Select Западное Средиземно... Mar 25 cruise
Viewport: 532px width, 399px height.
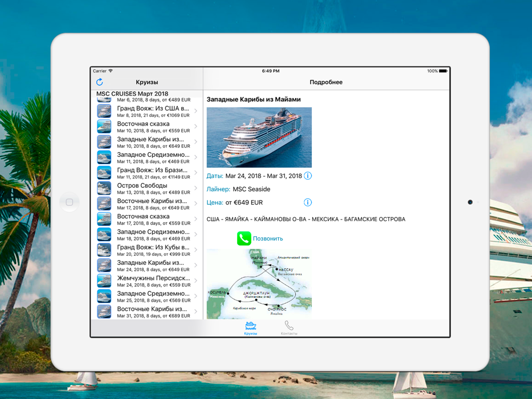(x=147, y=296)
